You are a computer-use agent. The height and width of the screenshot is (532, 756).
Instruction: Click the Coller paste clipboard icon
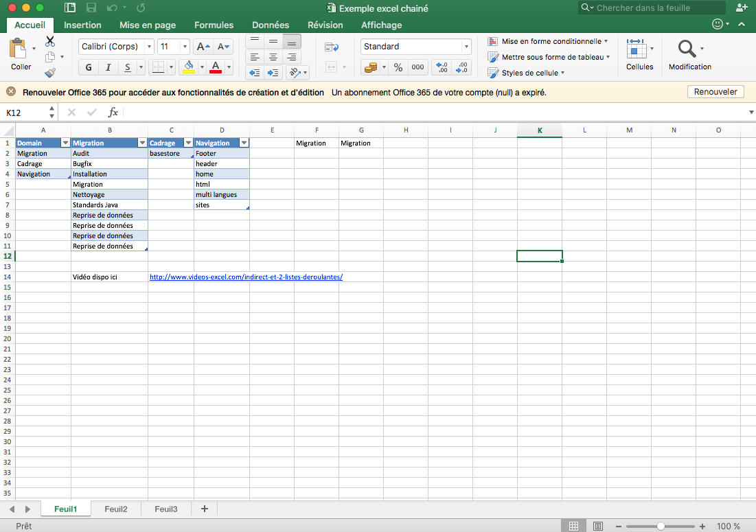coord(18,48)
